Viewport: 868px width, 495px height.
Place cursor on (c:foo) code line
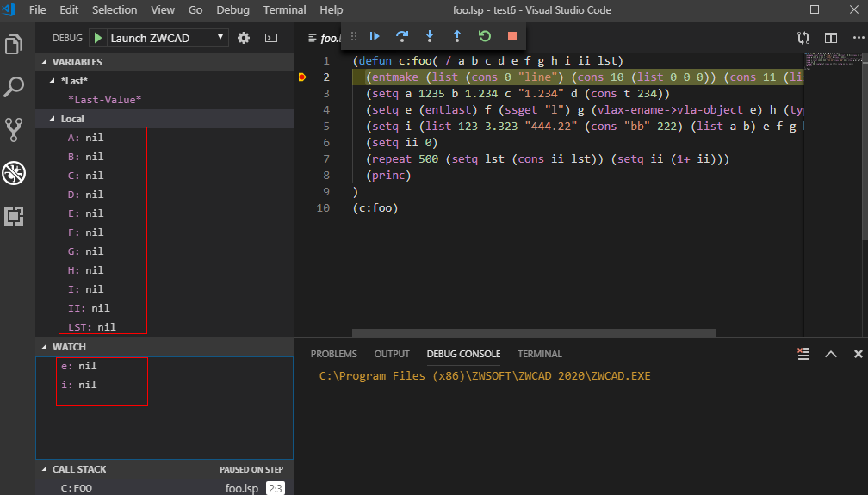click(375, 207)
